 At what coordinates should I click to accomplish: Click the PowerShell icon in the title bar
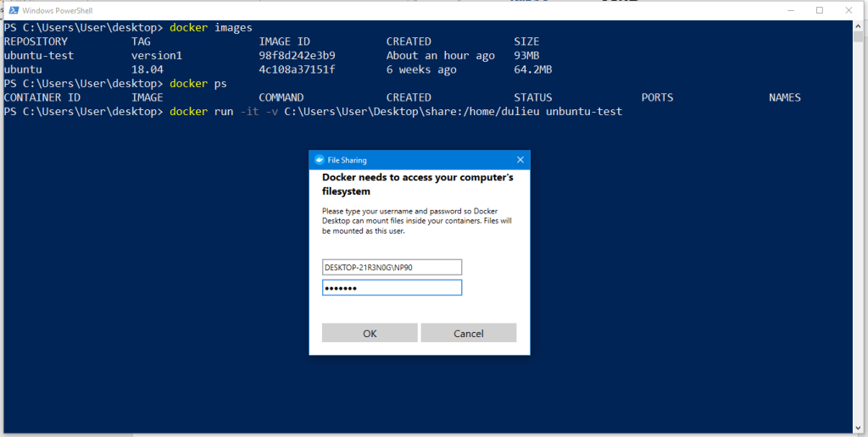tap(11, 10)
